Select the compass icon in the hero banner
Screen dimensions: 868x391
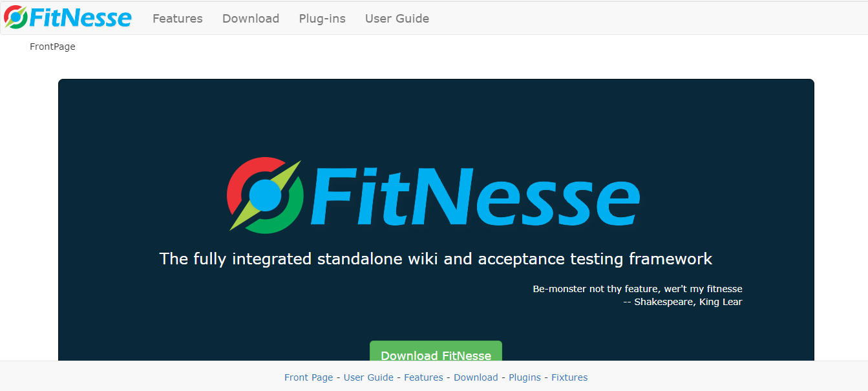pos(265,194)
